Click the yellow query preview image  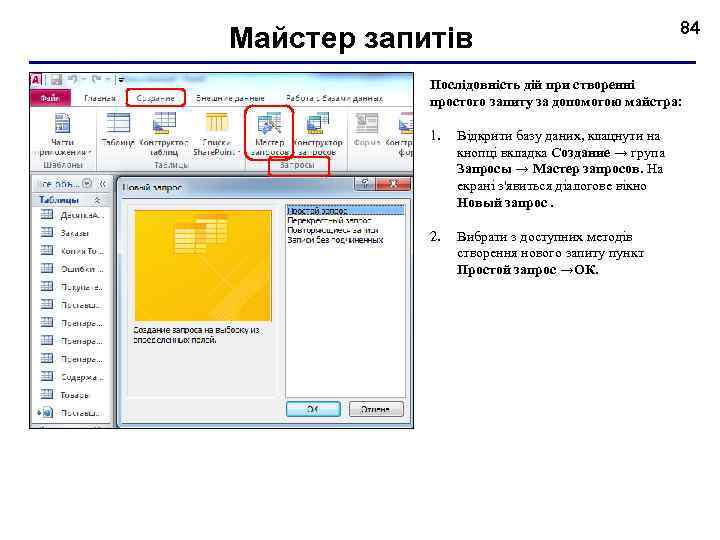pyautogui.click(x=203, y=266)
